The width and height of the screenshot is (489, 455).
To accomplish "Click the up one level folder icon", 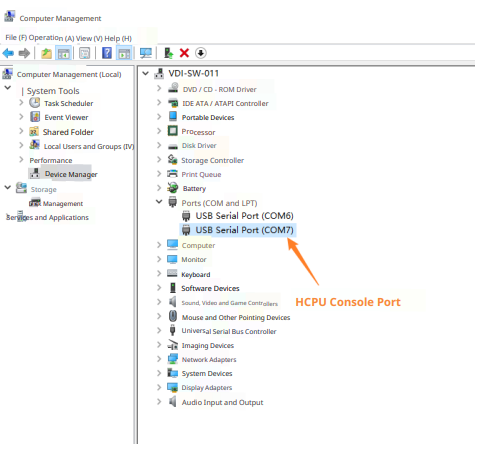I will (x=46, y=53).
